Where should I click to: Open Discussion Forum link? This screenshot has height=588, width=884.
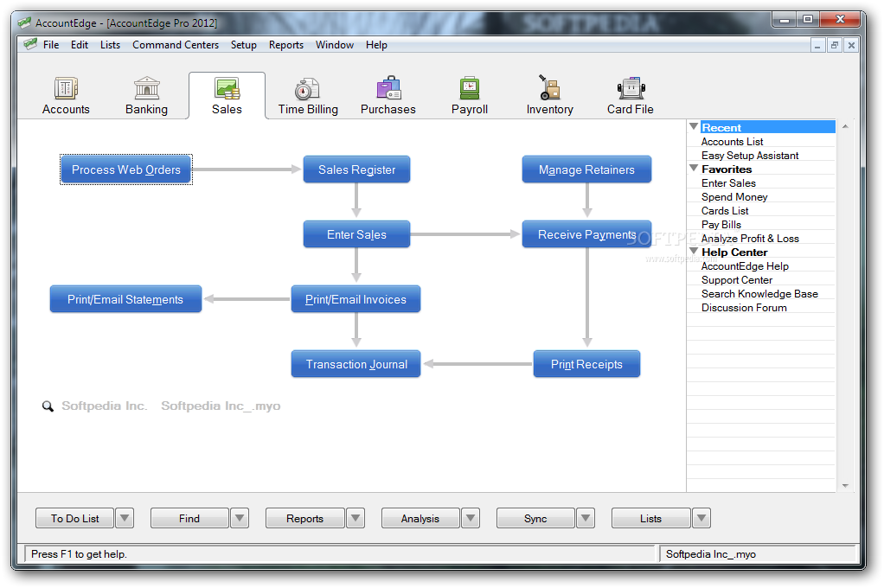(x=744, y=308)
